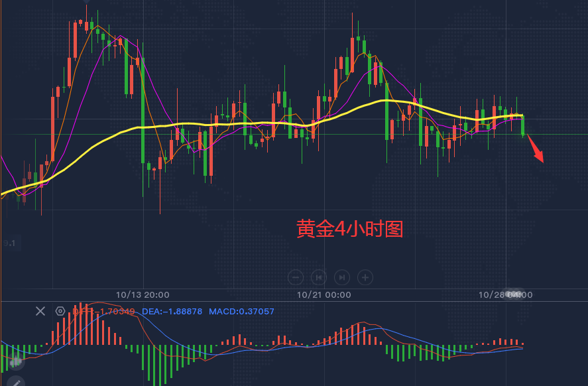Viewport: 588px width, 386px height.
Task: Select the 10/21 00:00 time label
Action: click(x=324, y=295)
